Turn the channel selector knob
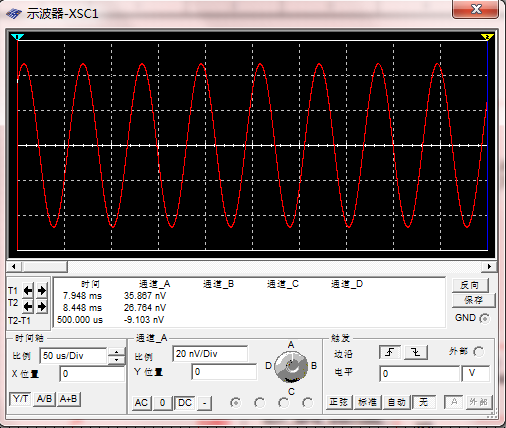Screen dimensions: 506x428 tap(291, 366)
